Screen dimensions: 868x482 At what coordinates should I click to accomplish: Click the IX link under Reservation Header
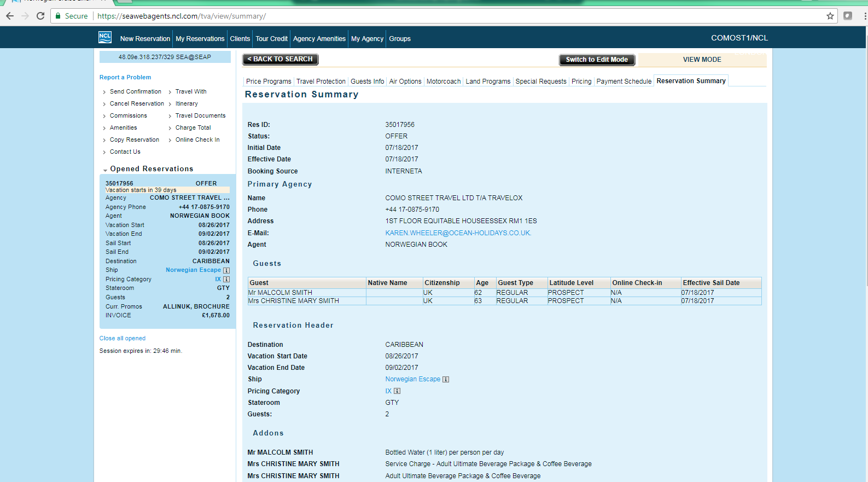(x=388, y=391)
